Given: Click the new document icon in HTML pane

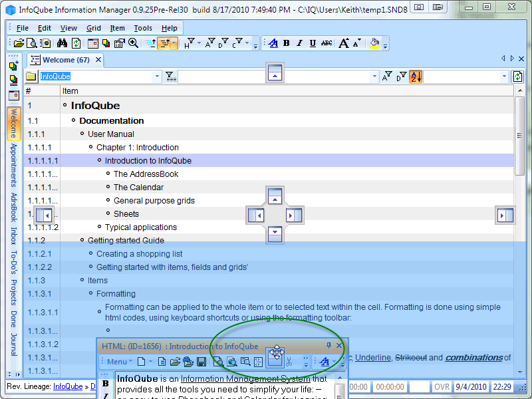Looking at the screenshot, I should pyautogui.click(x=141, y=362).
